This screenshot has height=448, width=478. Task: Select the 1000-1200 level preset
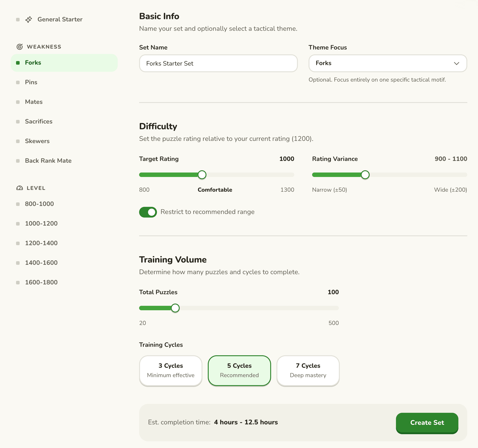64,224
